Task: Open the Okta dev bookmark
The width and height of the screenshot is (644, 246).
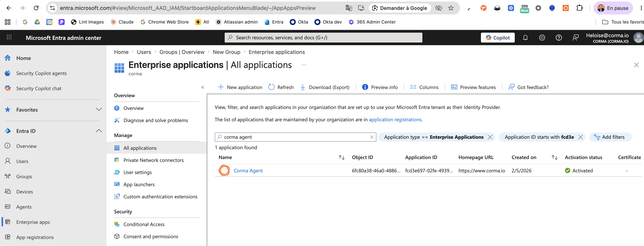Action: [328, 22]
